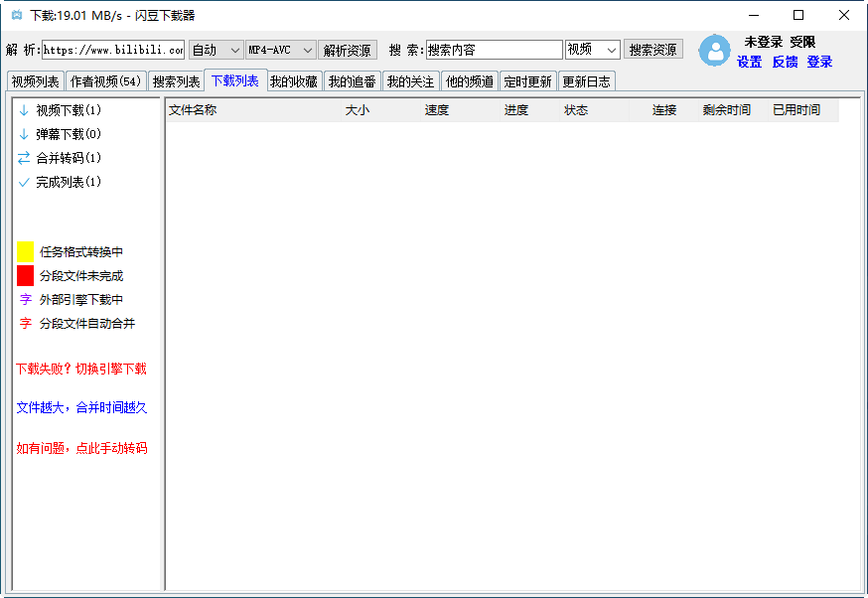Open the 视频 search type dropdown
The width and height of the screenshot is (868, 598).
(x=591, y=49)
